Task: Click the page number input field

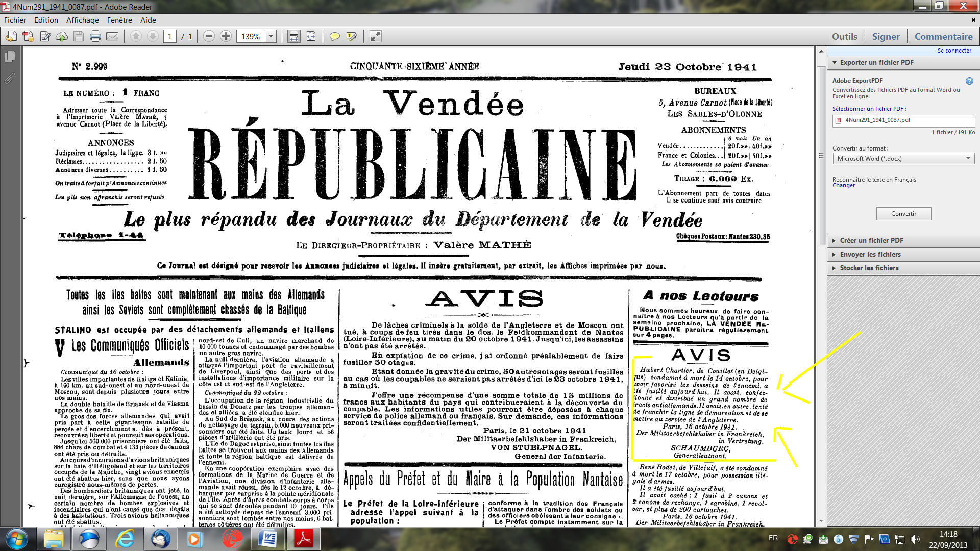Action: pos(170,36)
